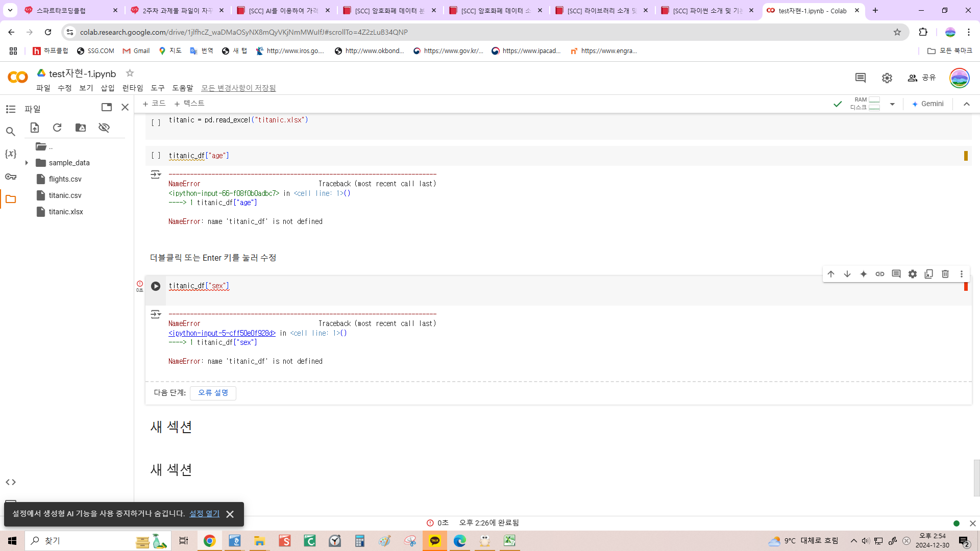Add a new code cell
980x551 pixels.
154,104
